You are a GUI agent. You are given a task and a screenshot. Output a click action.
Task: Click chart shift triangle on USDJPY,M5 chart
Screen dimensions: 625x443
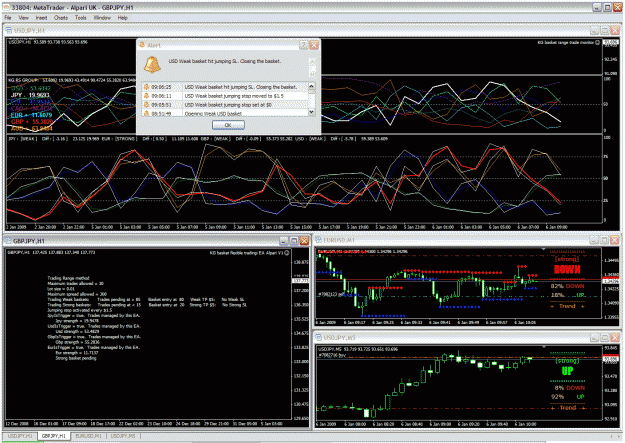click(x=544, y=347)
